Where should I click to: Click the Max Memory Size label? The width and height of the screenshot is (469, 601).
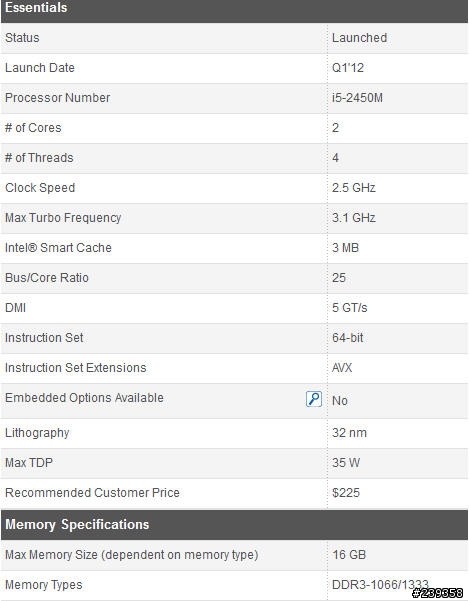pyautogui.click(x=132, y=555)
